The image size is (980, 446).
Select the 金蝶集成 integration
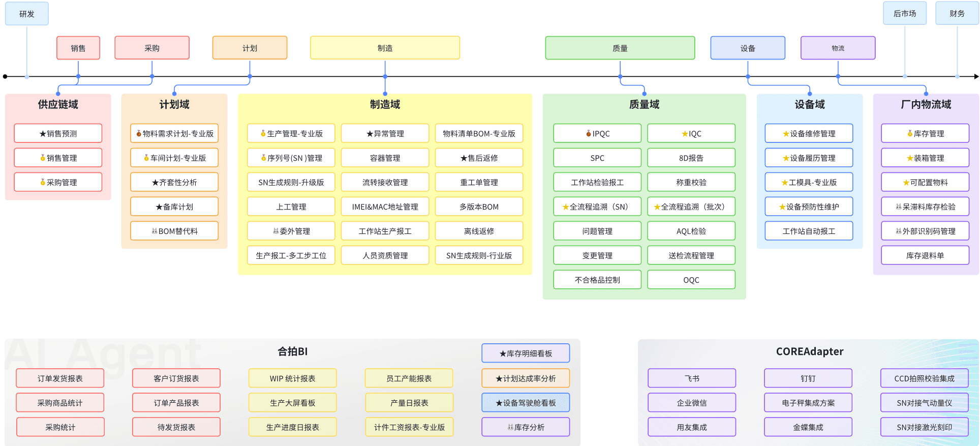coord(808,427)
